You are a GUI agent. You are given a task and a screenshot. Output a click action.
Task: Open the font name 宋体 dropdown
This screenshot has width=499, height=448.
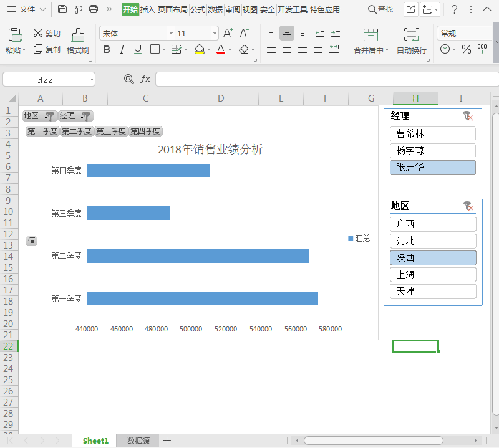[171, 33]
